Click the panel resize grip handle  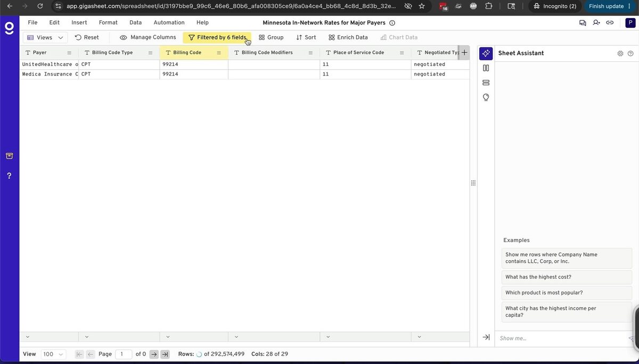[x=473, y=183]
